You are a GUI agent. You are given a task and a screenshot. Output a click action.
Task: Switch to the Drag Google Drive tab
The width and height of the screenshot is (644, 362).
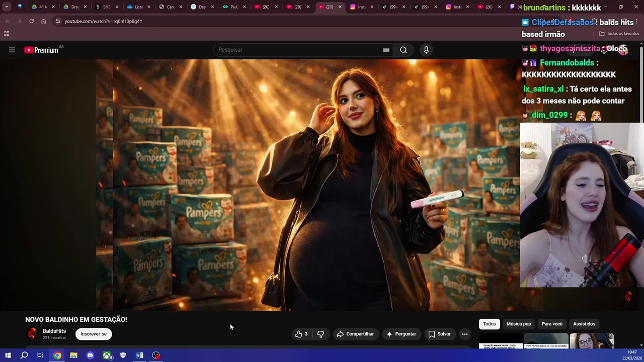coord(75,7)
